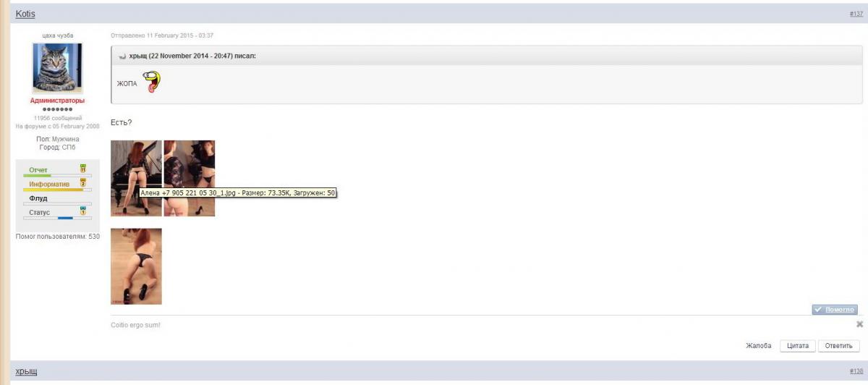Click the yellow Информатив badge icon
868x385 pixels.
[x=82, y=183]
